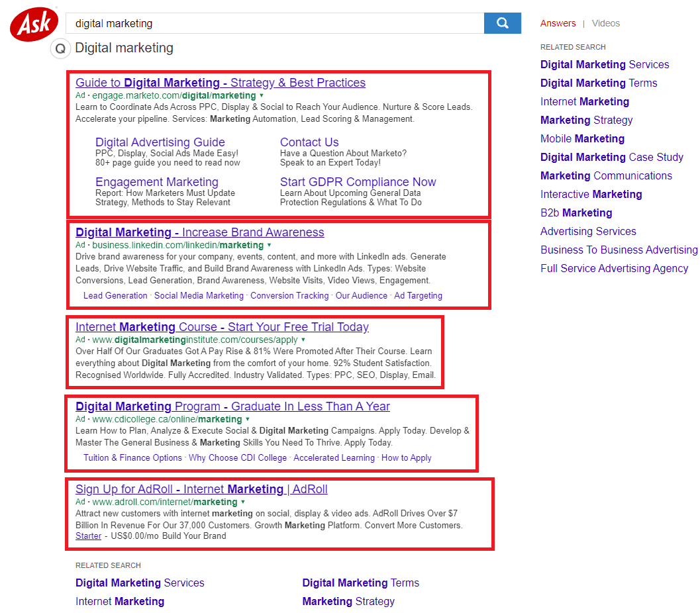This screenshot has width=700, height=613.
Task: Open the Guide to Digital Marketing ad
Action: pos(221,83)
